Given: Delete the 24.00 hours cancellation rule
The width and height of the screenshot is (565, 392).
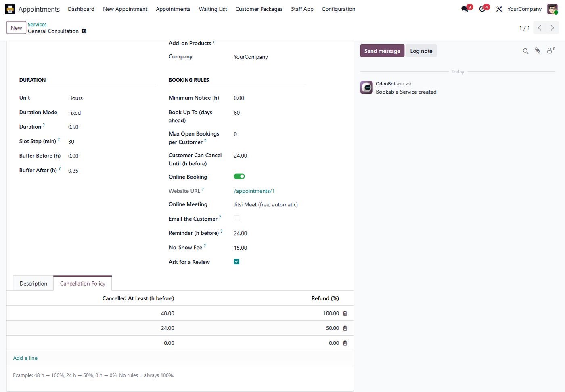Looking at the screenshot, I should click(x=345, y=328).
